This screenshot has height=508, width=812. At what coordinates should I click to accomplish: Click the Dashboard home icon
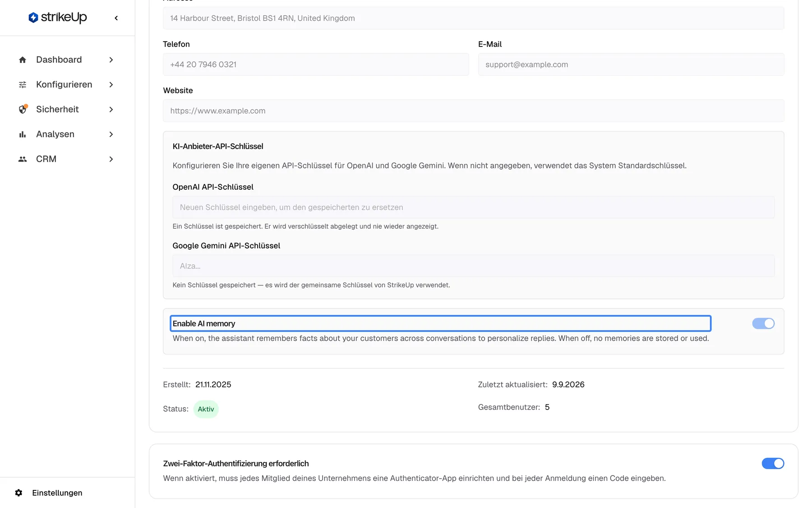pos(23,60)
